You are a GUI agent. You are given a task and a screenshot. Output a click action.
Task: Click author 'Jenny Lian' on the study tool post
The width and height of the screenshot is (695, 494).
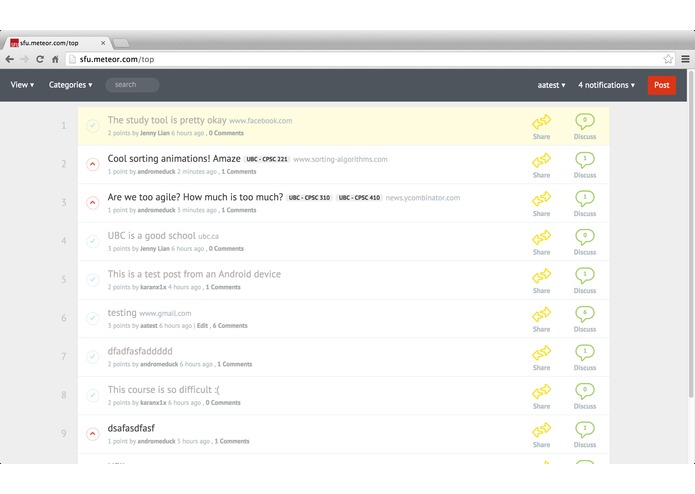point(155,133)
